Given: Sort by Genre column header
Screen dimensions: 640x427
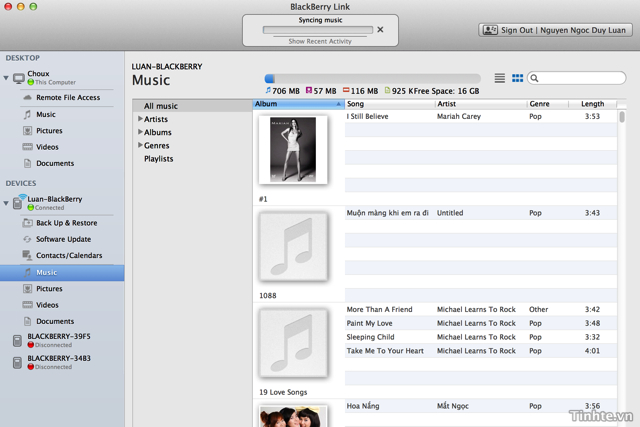Looking at the screenshot, I should pyautogui.click(x=547, y=104).
